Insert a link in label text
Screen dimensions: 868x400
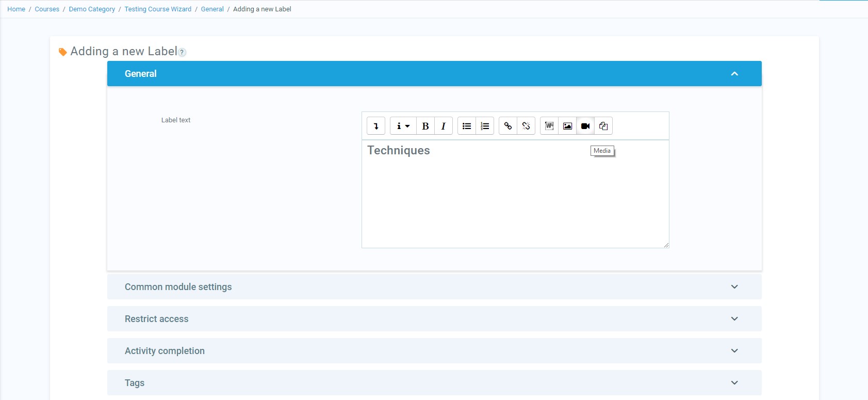pyautogui.click(x=508, y=126)
